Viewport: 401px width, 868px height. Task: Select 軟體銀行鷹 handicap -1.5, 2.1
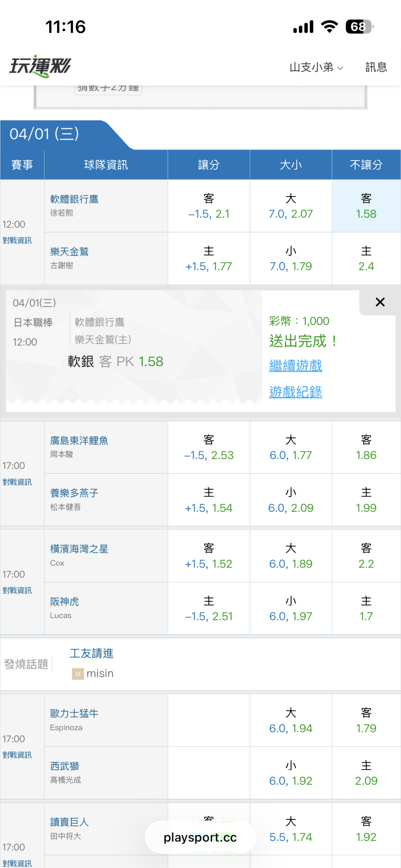coord(209,206)
